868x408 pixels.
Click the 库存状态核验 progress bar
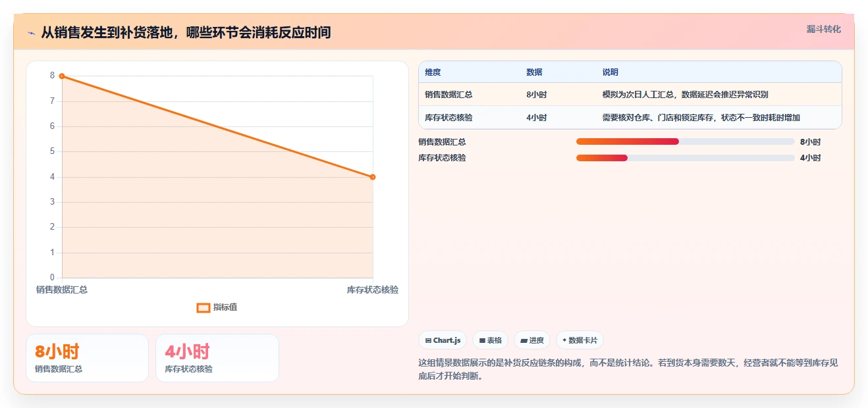(x=685, y=158)
